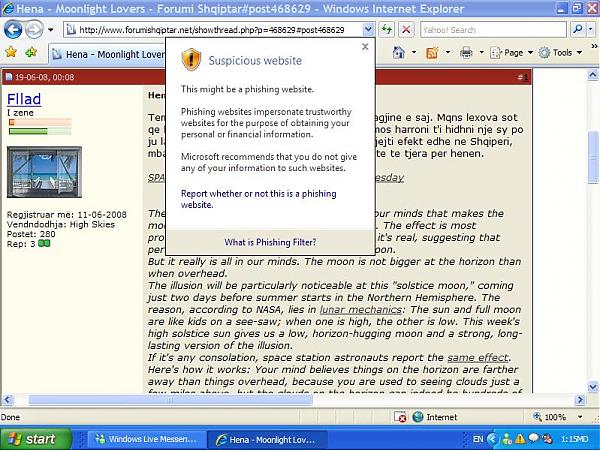Click the Internet zone globe icon
The height and width of the screenshot is (451, 600).
pyautogui.click(x=417, y=417)
